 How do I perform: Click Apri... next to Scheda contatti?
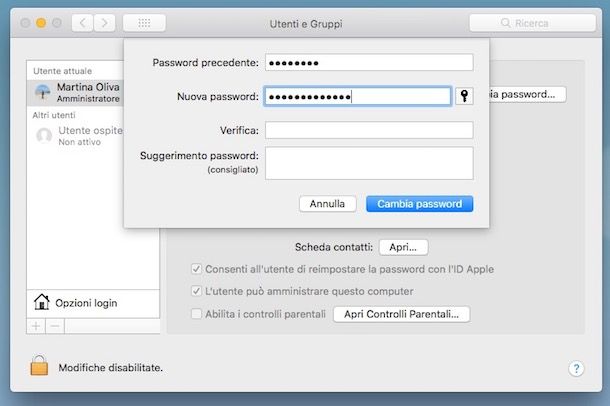tap(403, 247)
